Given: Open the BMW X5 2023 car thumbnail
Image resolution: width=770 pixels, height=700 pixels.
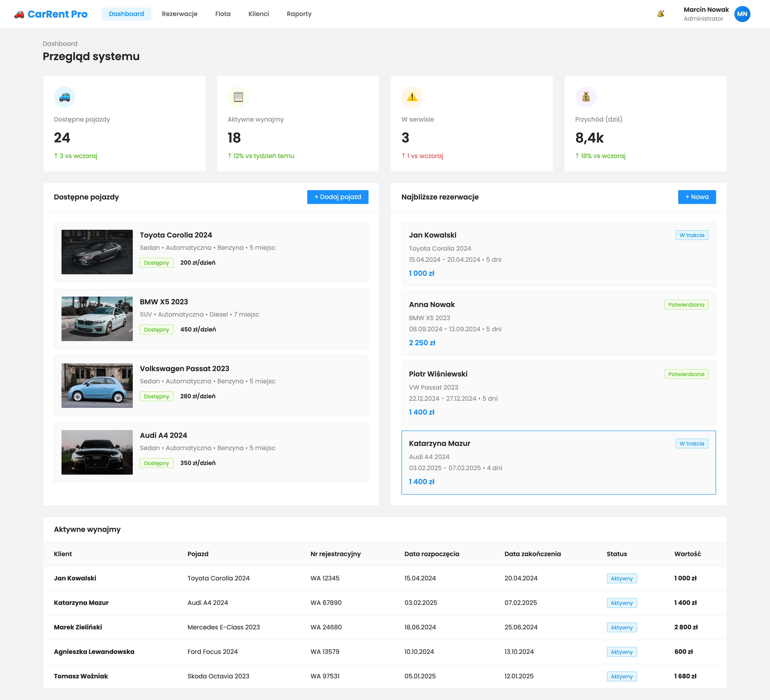Looking at the screenshot, I should [97, 319].
